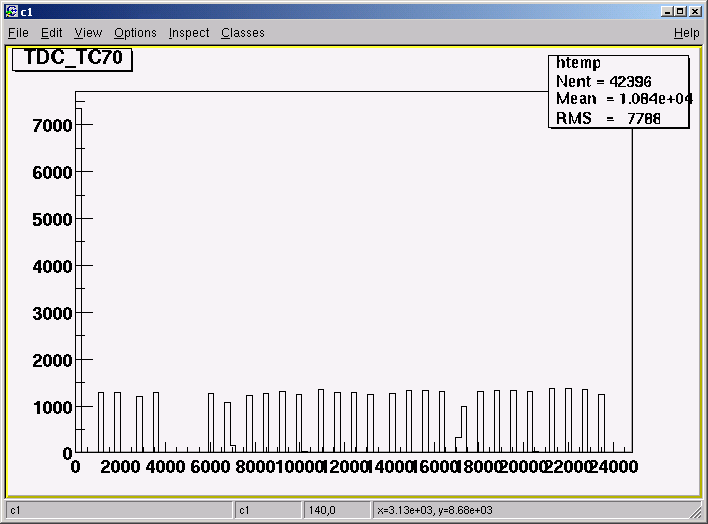Click the window resize grip at the corner
This screenshot has width=708, height=524.
pos(696,512)
